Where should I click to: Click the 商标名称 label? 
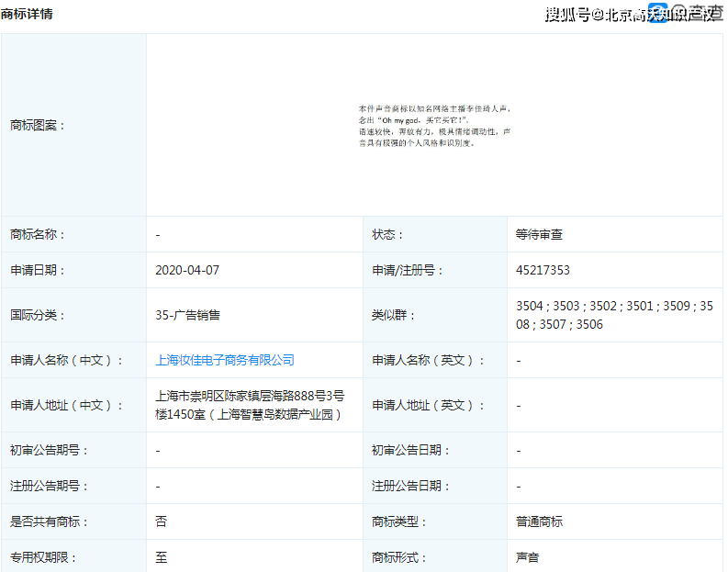[x=38, y=234]
